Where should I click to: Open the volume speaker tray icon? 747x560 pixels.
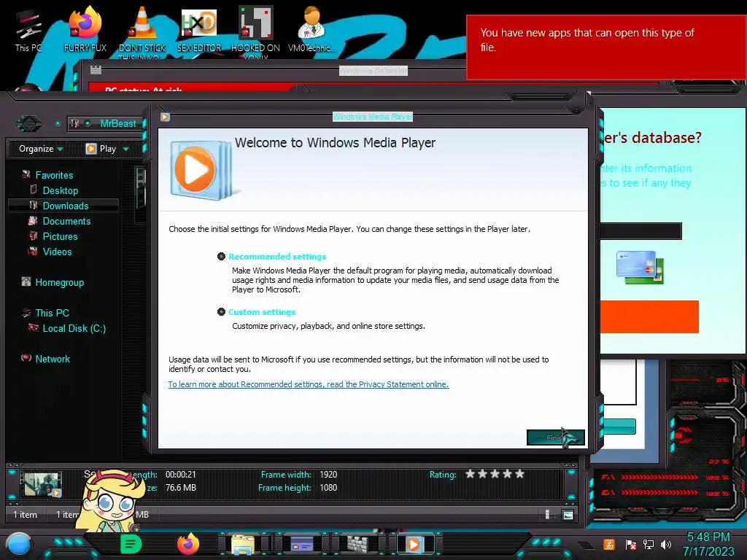coord(666,544)
